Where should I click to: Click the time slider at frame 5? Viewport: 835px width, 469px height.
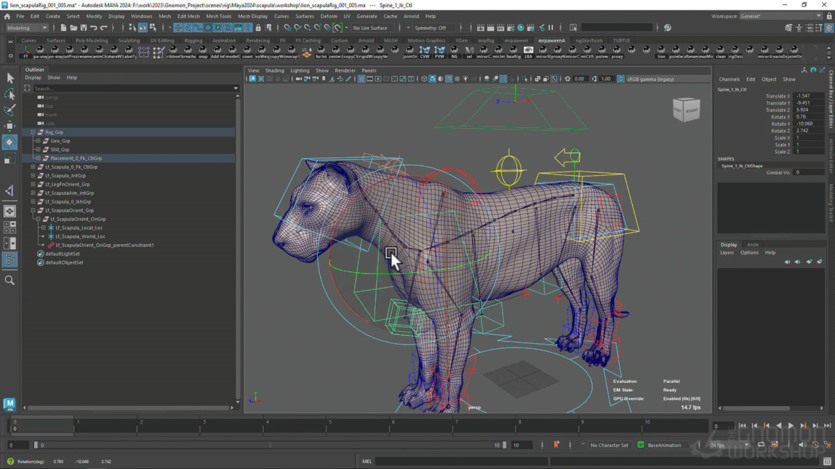330,425
